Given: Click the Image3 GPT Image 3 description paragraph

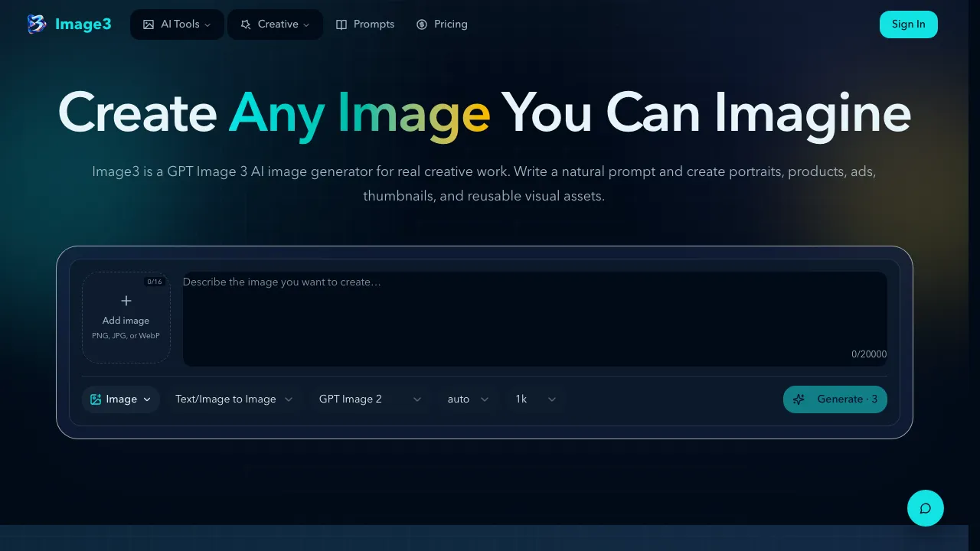Looking at the screenshot, I should point(485,184).
